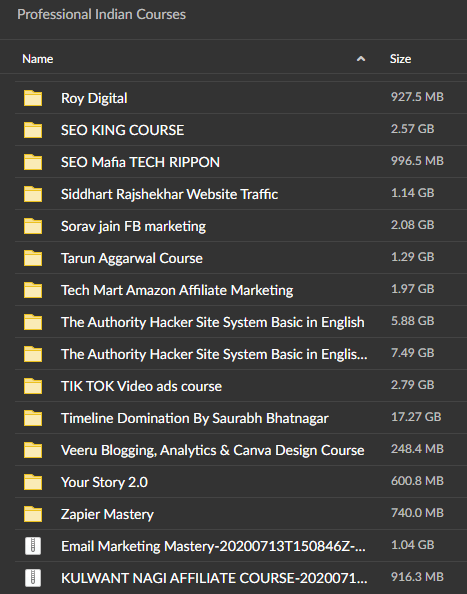Click folder icon for Siddhart Rajshekhar Website Traffic

point(33,194)
